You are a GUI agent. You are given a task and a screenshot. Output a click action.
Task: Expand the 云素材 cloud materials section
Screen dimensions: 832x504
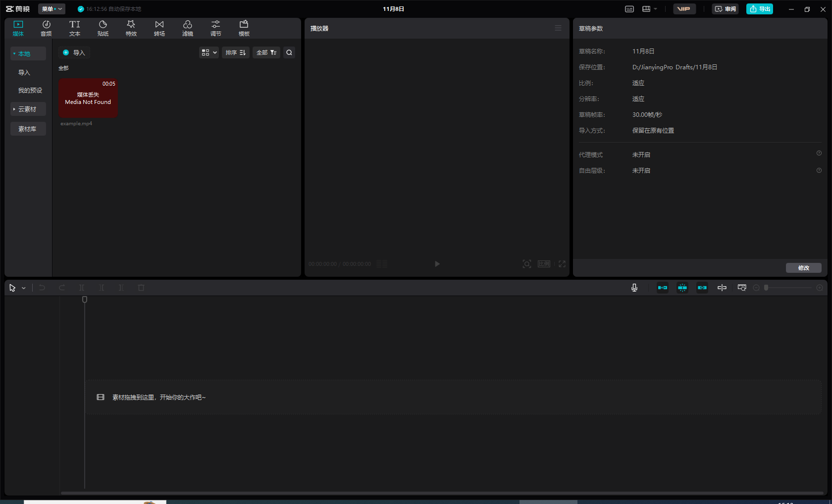tap(28, 109)
